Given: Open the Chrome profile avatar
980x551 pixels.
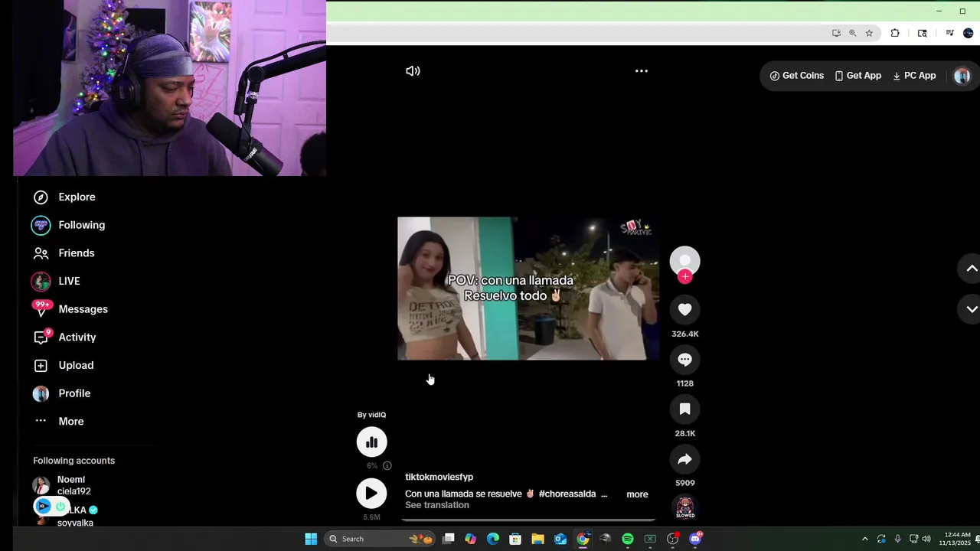Looking at the screenshot, I should 969,33.
